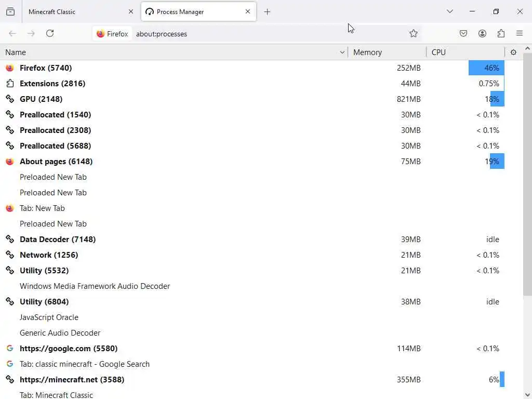Click the scrollbar up arrow
The height and width of the screenshot is (399, 532).
click(527, 49)
